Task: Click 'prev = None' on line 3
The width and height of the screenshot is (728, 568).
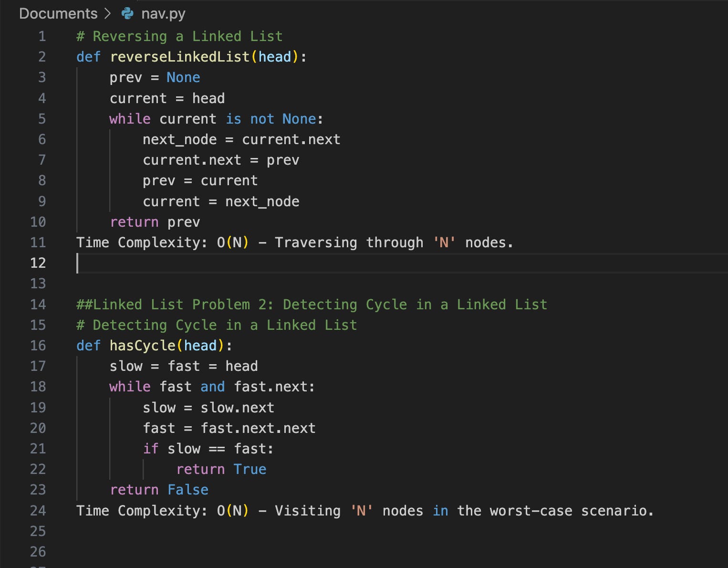Action: tap(155, 77)
